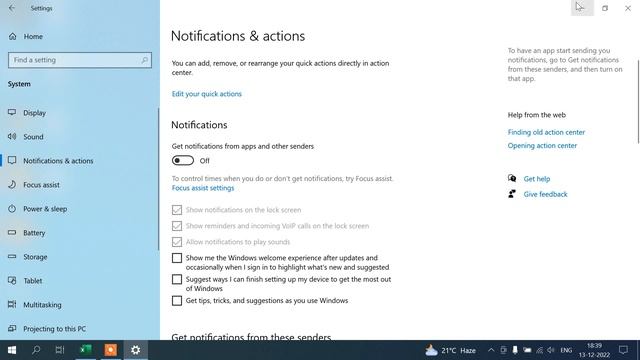Click the Focus assist moon icon

[12, 184]
